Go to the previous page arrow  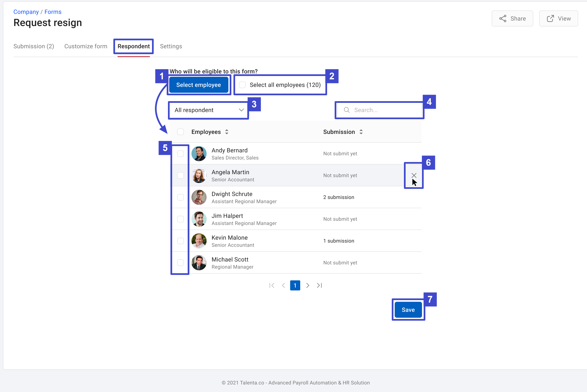[x=283, y=285]
